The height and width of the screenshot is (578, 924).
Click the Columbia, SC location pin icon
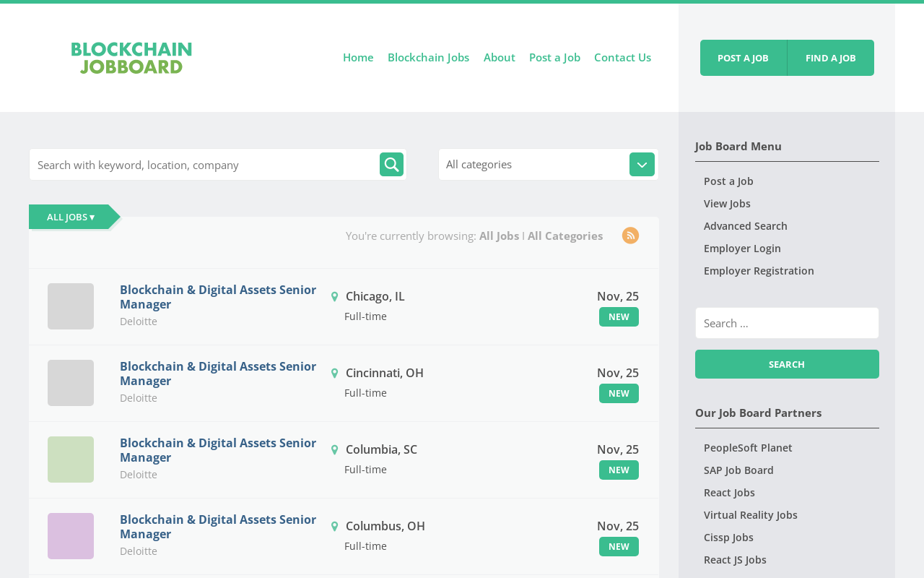point(334,450)
